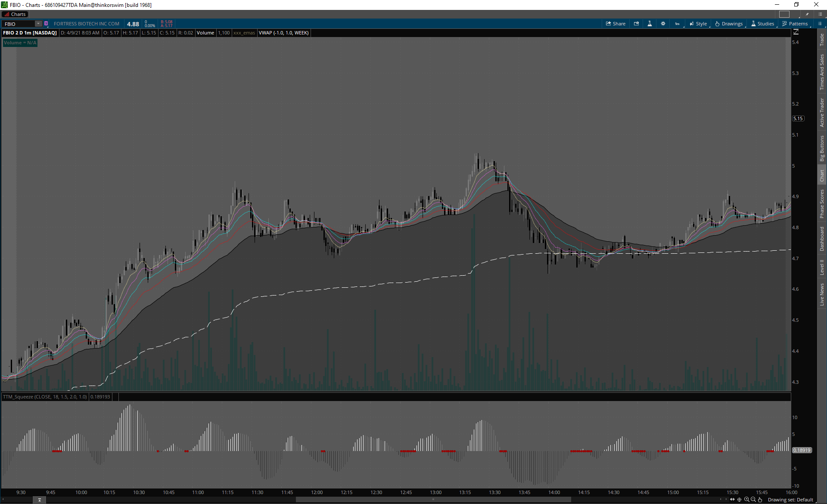Toggle the chart axis scale icon

[x=796, y=32]
